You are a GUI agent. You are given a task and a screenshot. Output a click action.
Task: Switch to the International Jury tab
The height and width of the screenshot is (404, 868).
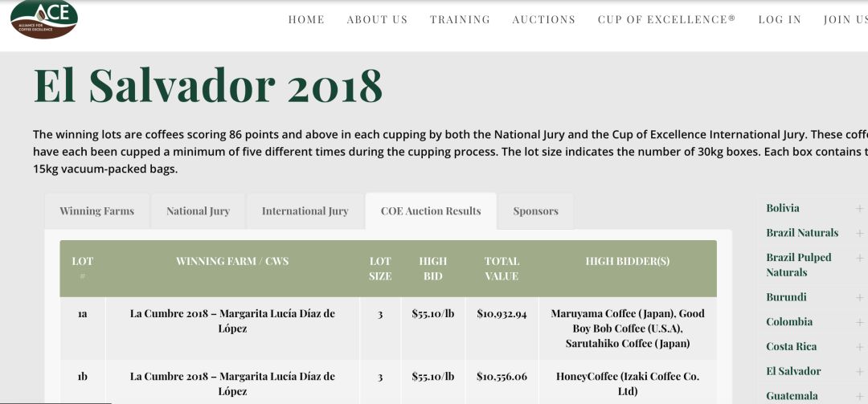[305, 211]
